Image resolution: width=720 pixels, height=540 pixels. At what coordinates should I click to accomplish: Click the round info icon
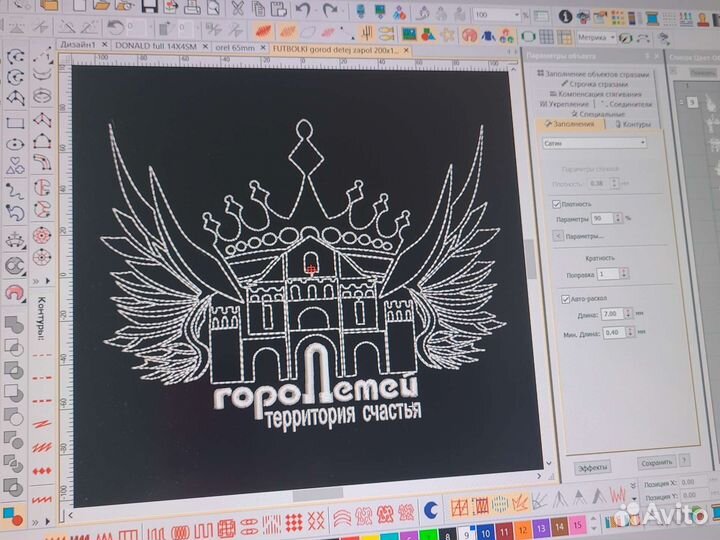point(565,17)
